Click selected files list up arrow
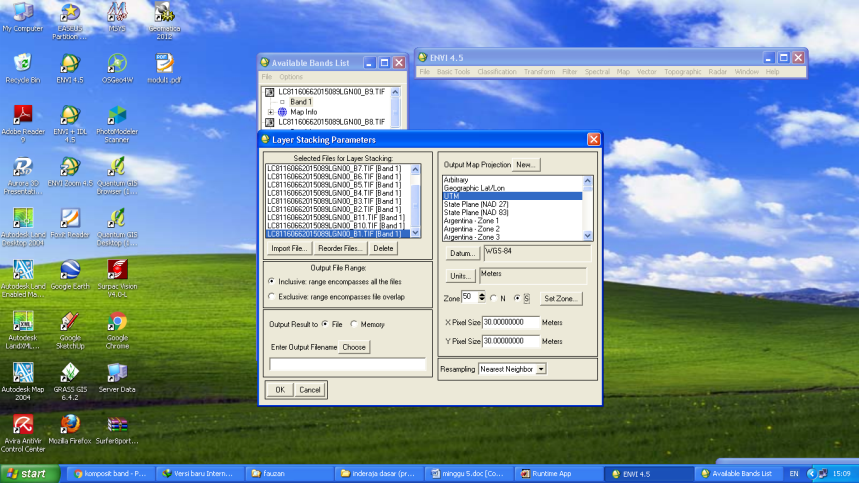The image size is (859, 483). click(415, 169)
